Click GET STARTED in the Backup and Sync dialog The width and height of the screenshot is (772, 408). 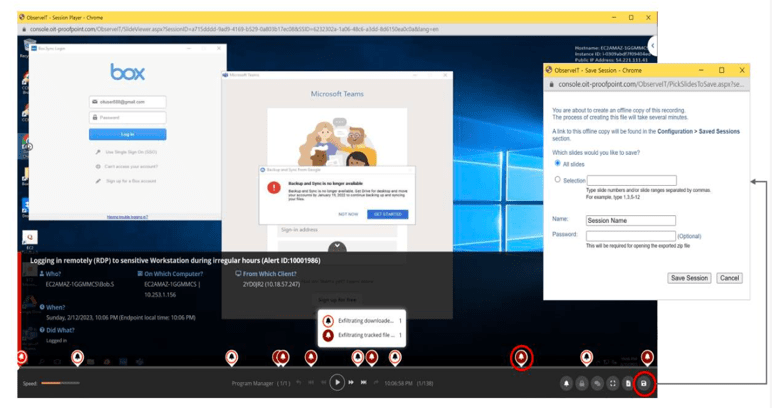click(x=387, y=214)
